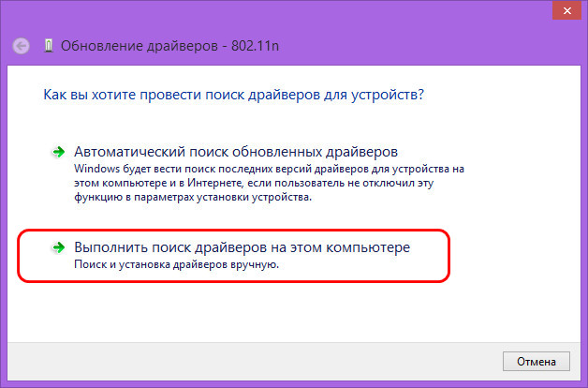Choose 'Автоматический поиск обновленных драйверов' option
The width and height of the screenshot is (588, 388).
point(236,152)
